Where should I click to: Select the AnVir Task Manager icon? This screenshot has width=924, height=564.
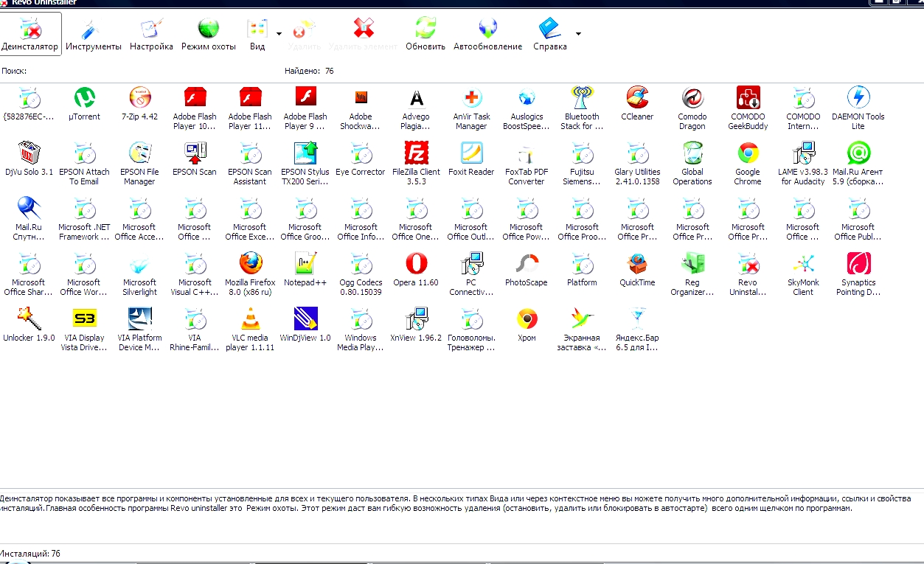472,97
